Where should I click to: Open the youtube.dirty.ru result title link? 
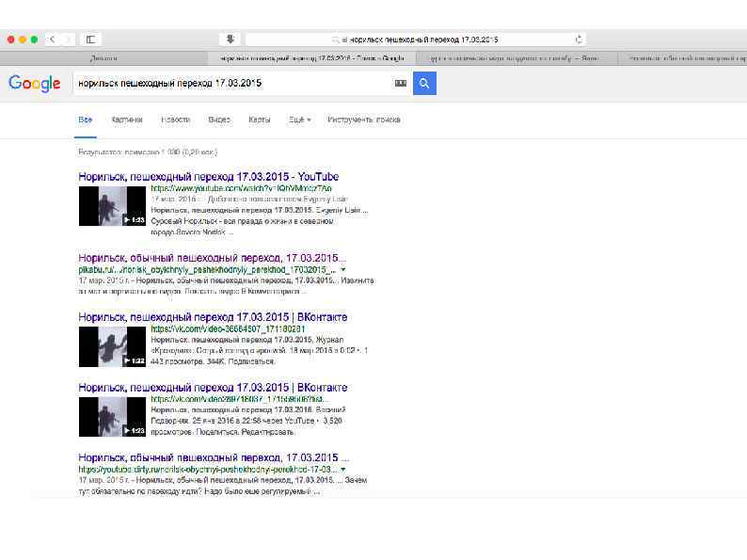pyautogui.click(x=214, y=457)
